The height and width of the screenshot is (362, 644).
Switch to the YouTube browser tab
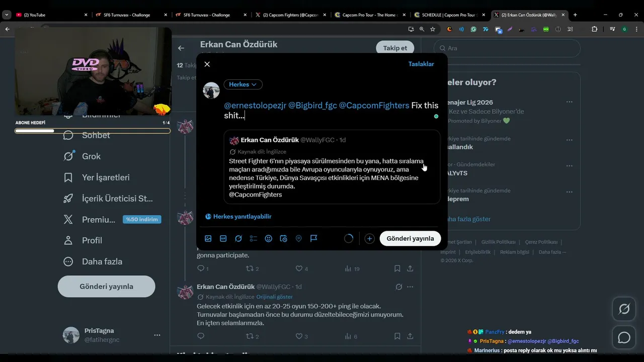51,15
